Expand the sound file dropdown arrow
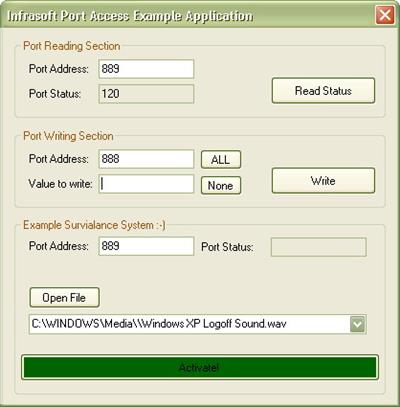 358,324
